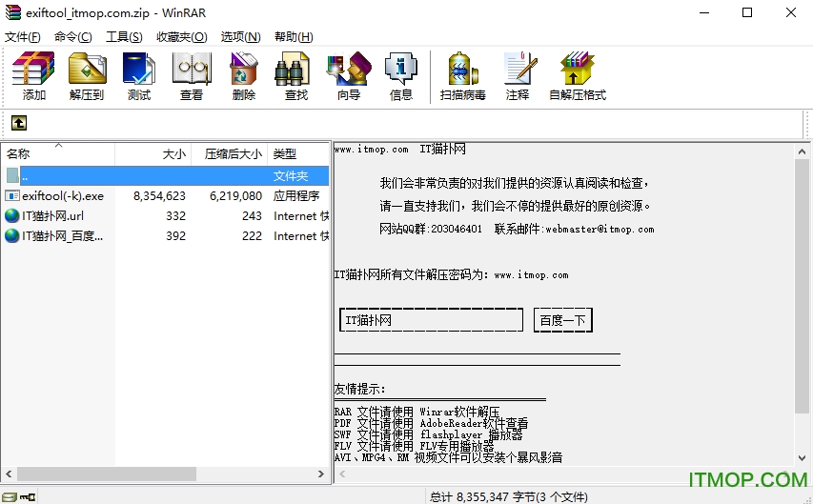The height and width of the screenshot is (504, 813).
Task: Click the IT猫扑网.url globe icon
Action: [x=12, y=215]
